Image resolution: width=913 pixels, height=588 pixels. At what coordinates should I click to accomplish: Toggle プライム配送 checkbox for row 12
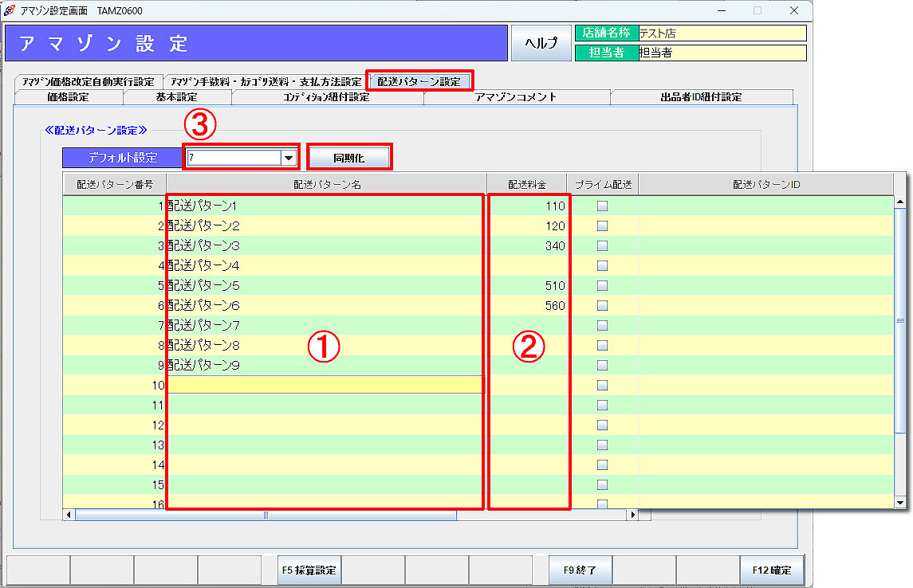pos(603,425)
